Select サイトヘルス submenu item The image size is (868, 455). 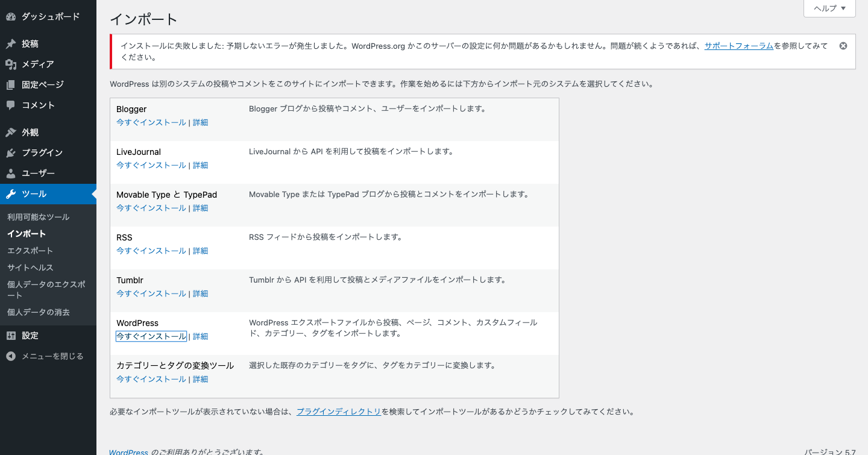pos(30,268)
